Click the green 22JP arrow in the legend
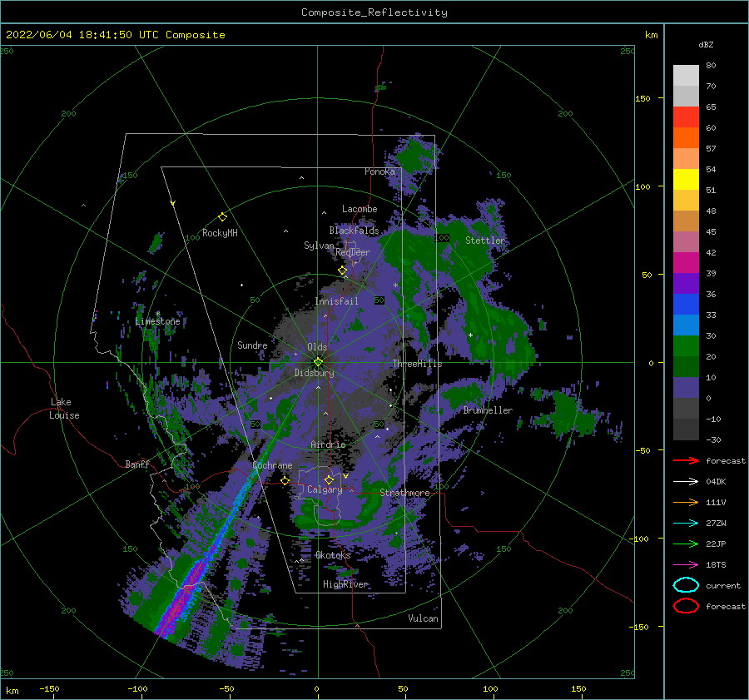The height and width of the screenshot is (700, 749). [x=686, y=544]
